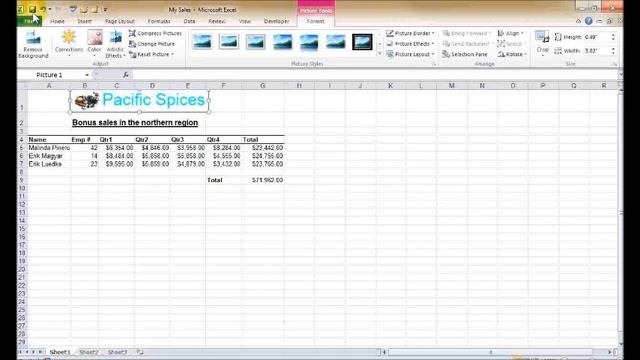Apply the third picture style thumbnail
This screenshot has height=360, width=640.
pos(256,42)
